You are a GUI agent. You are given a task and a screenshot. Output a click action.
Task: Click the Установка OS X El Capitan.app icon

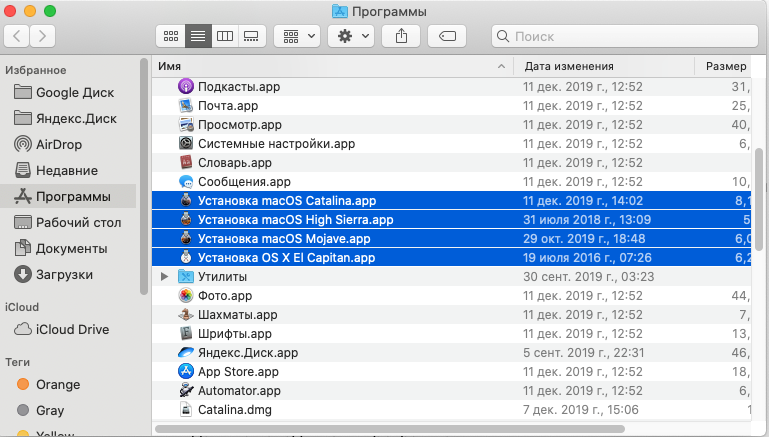[186, 257]
